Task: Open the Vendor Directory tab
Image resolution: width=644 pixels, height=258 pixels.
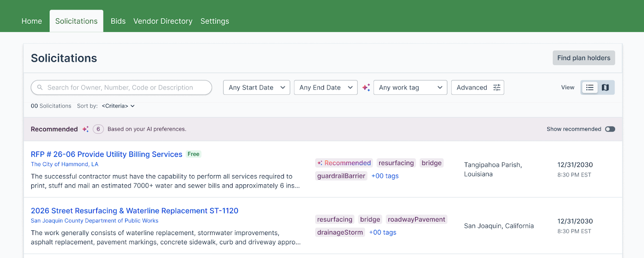Action: point(163,21)
